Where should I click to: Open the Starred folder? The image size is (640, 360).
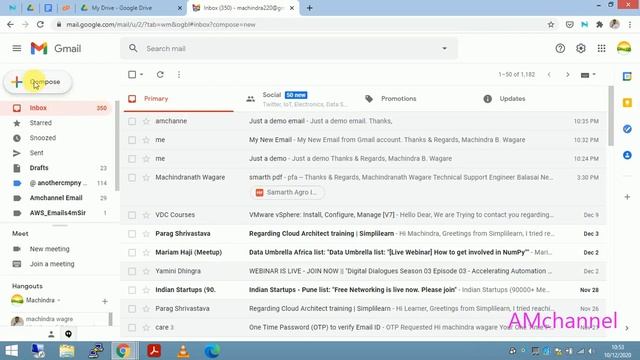coord(40,123)
